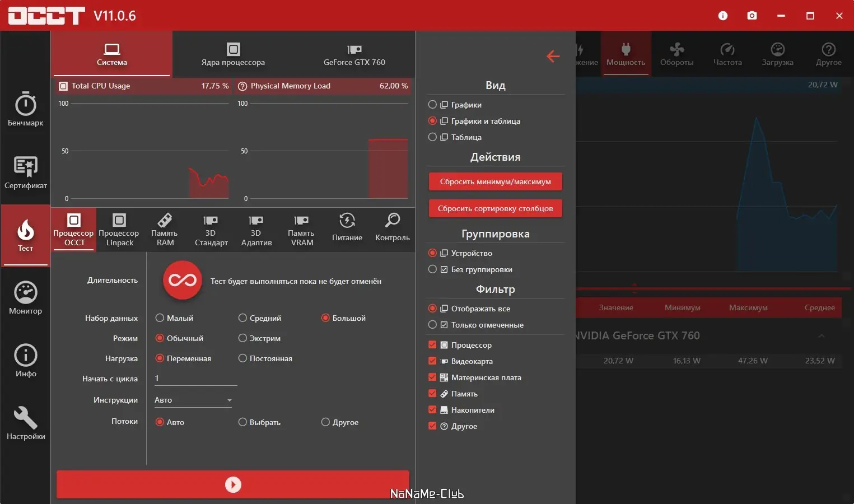Screen dimensions: 854x504
Task: Open the Другое monitoring tab
Action: click(828, 54)
